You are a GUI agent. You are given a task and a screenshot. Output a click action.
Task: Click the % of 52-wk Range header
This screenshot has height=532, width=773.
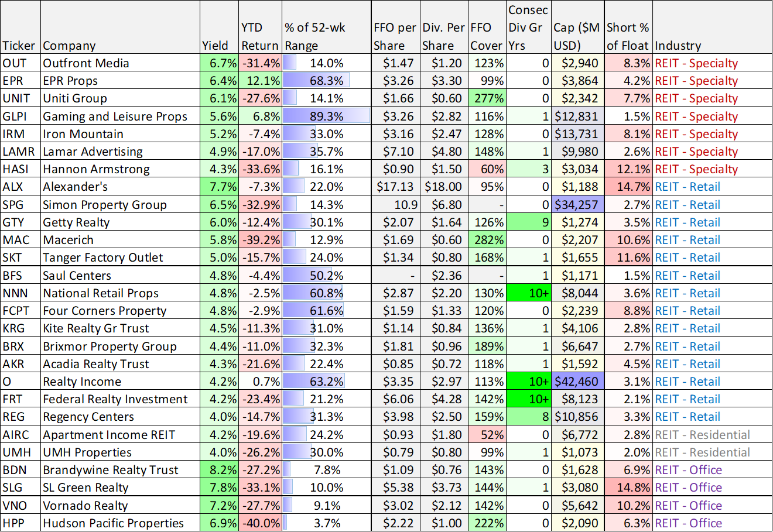[x=327, y=28]
